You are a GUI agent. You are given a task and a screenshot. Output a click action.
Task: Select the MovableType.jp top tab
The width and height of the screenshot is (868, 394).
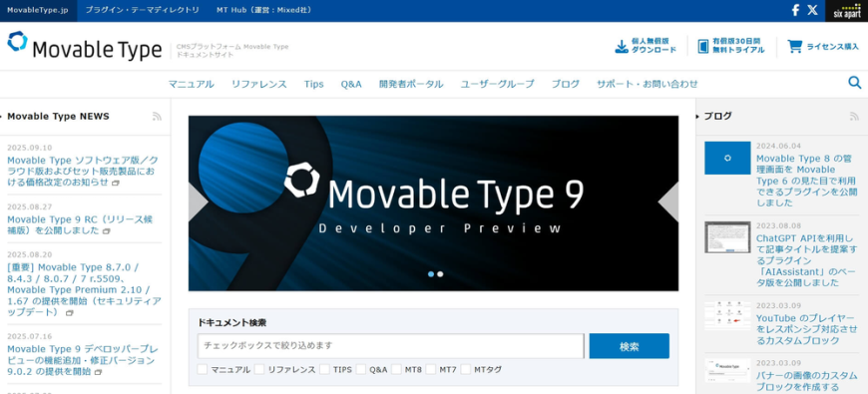pyautogui.click(x=38, y=11)
